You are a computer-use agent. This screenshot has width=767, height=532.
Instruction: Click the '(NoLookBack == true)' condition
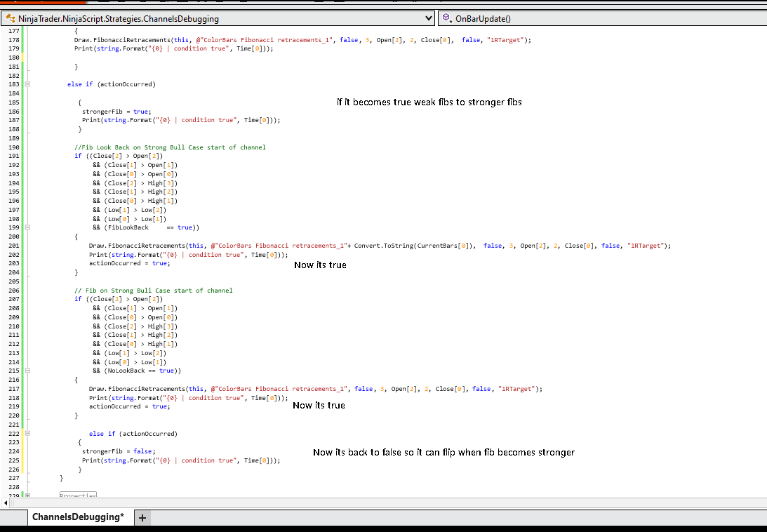(142, 371)
